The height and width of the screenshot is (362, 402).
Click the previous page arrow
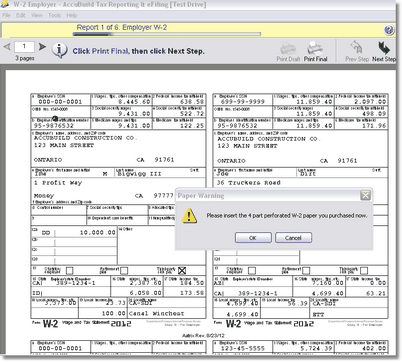7,47
